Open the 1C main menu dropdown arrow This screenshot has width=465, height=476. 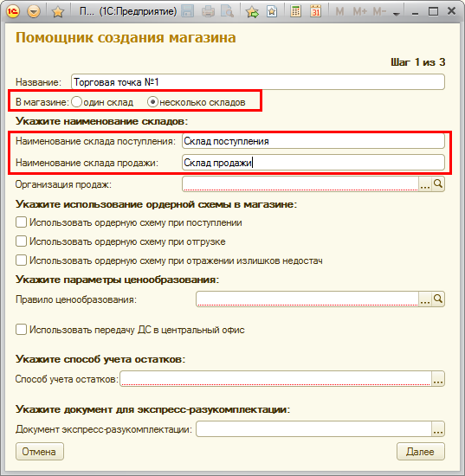tap(34, 11)
